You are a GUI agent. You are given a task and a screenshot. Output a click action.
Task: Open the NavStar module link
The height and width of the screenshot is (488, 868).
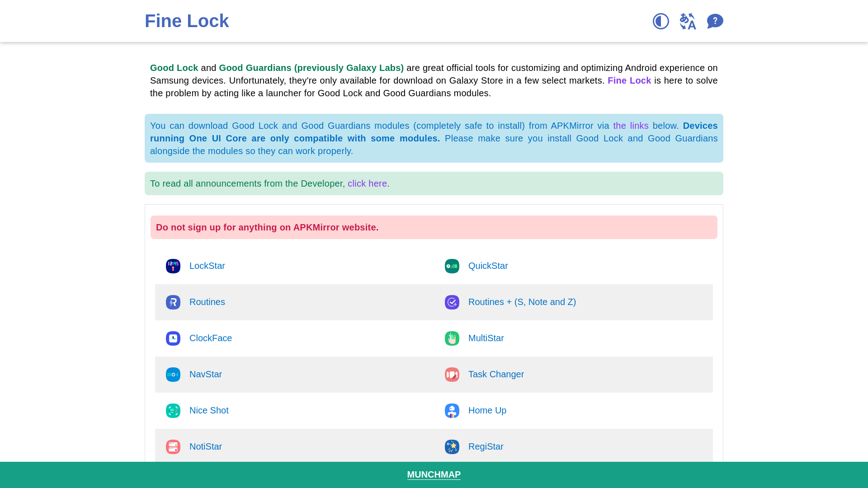click(x=206, y=374)
